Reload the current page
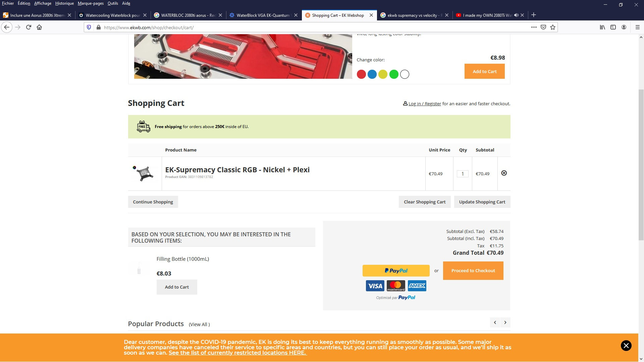The height and width of the screenshot is (362, 644). tap(29, 27)
